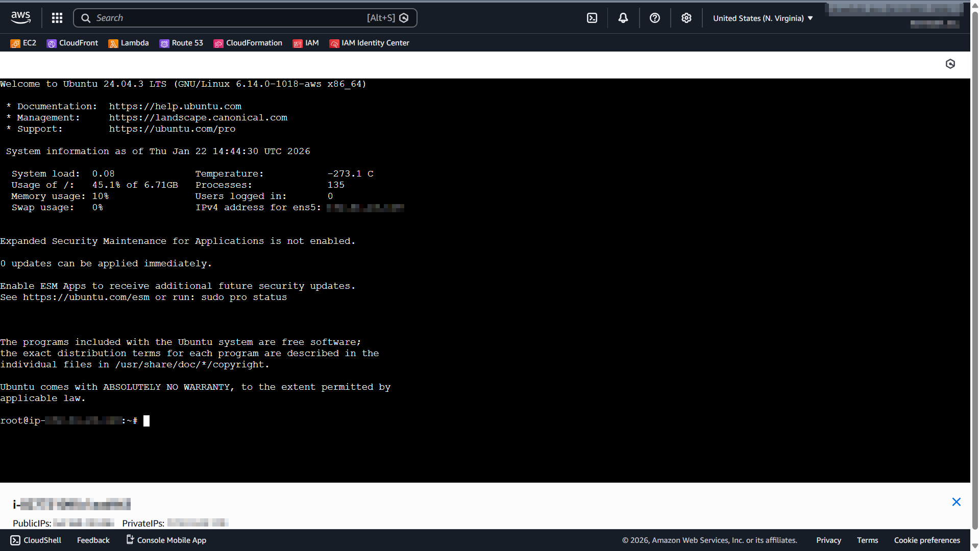Open the notifications bell
The image size is (980, 551).
623,18
